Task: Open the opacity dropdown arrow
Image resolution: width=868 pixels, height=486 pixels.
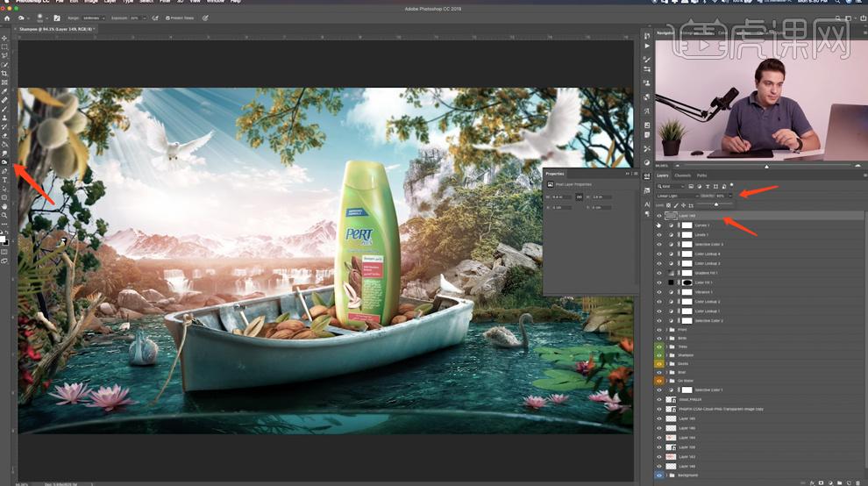Action: (730, 196)
